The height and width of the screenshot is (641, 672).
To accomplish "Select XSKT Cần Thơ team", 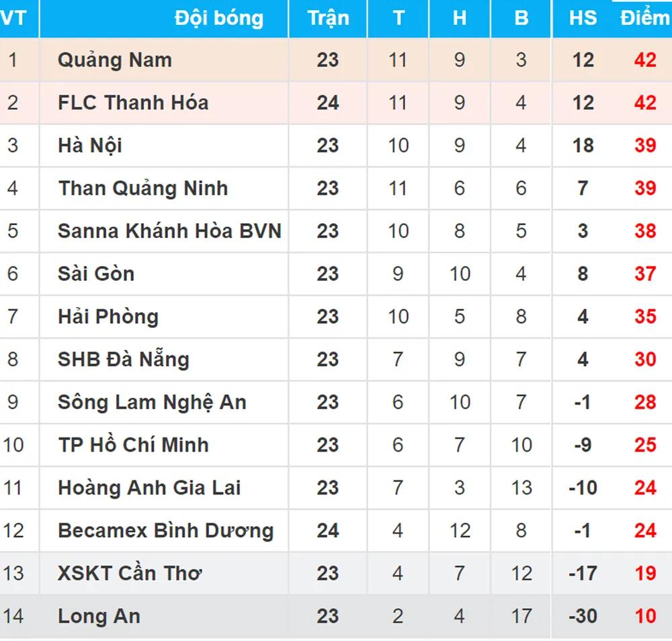I will click(130, 573).
